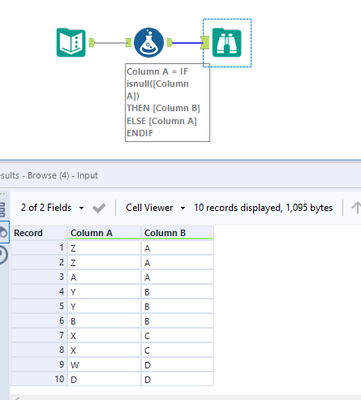Sort by the Column B header
The height and width of the screenshot is (400, 361).
click(x=177, y=233)
